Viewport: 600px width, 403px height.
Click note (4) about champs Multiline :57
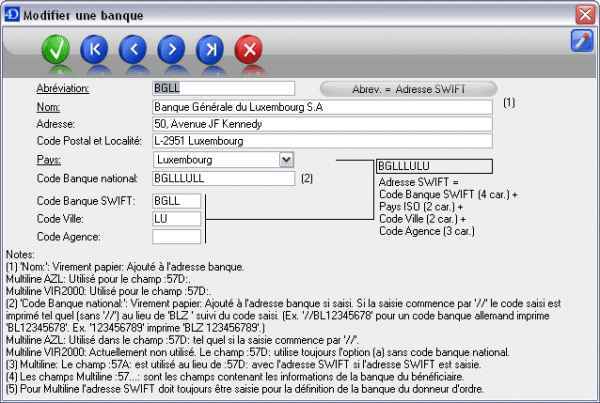[235, 377]
